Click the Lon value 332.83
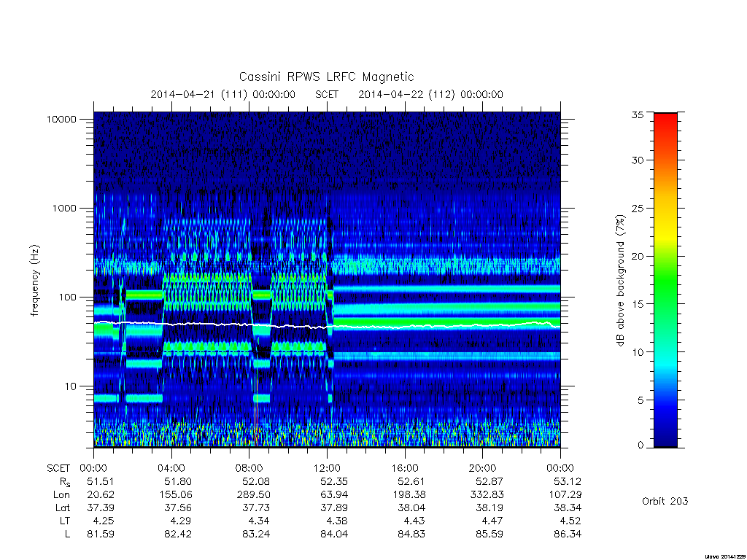747x560 pixels. click(x=487, y=495)
